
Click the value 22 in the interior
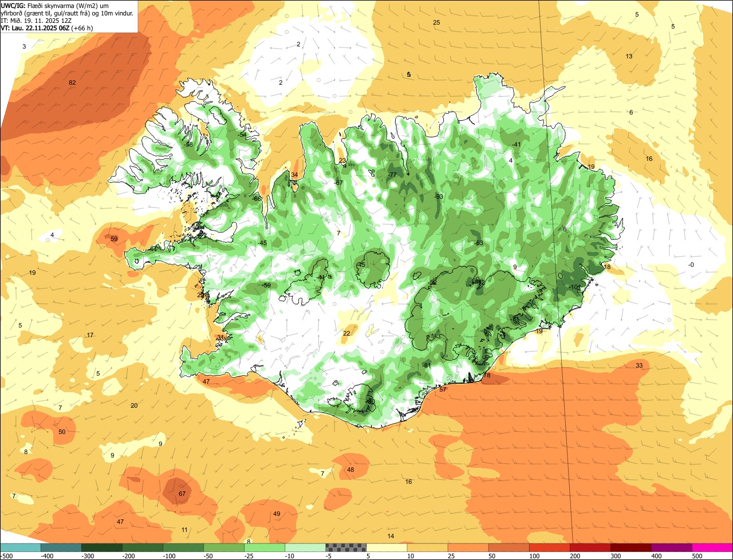click(x=346, y=333)
